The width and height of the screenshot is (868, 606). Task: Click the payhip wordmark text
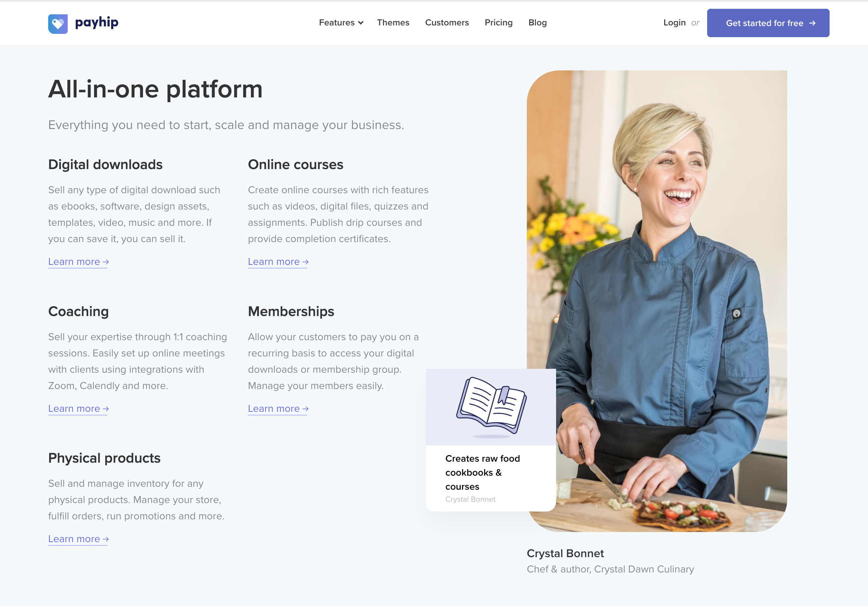pos(97,23)
